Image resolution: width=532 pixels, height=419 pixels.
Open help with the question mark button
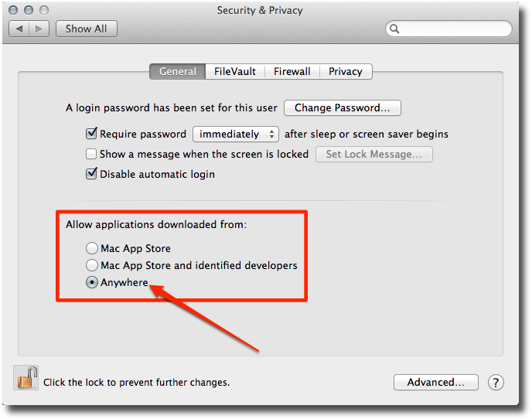496,382
